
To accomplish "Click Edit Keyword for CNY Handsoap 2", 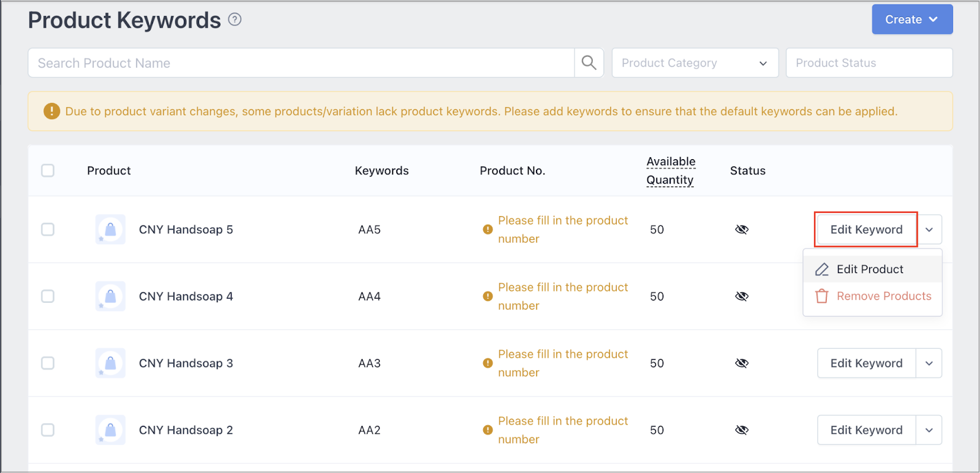I will (x=866, y=430).
